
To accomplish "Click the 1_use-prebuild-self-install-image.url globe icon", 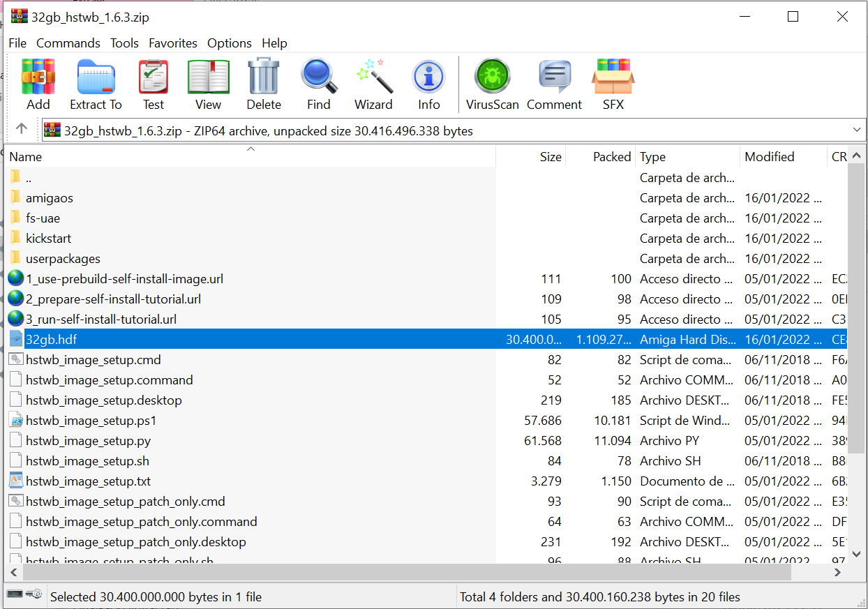I will click(x=16, y=278).
